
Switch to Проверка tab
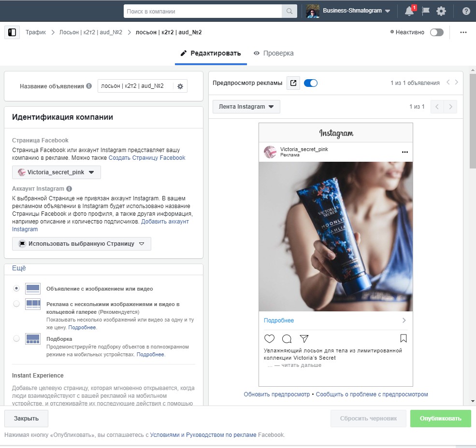274,54
